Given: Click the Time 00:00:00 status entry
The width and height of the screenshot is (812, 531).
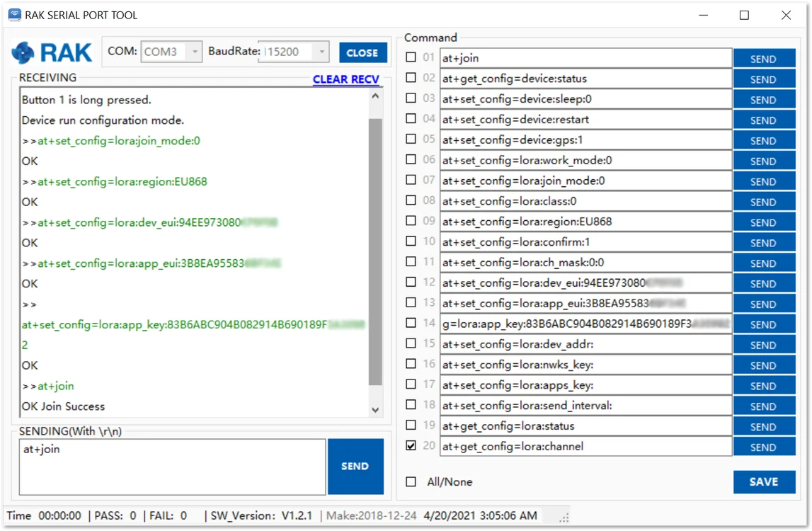Looking at the screenshot, I should tap(44, 516).
